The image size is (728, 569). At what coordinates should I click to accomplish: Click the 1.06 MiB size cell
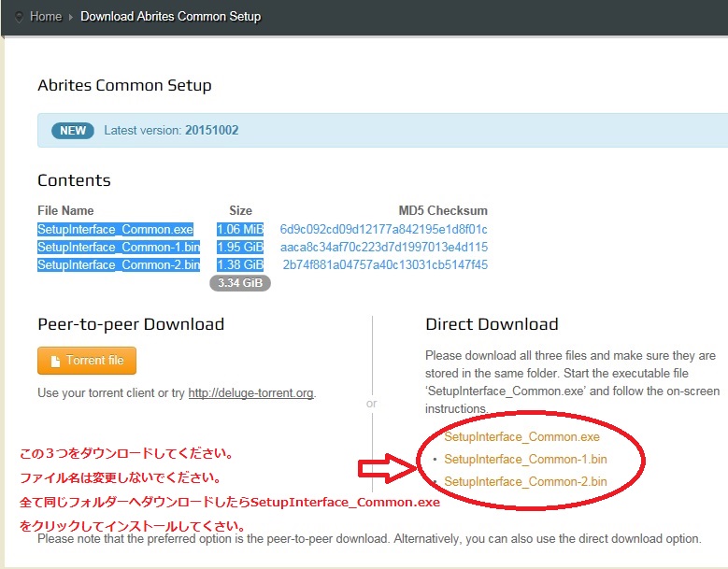[x=240, y=229]
